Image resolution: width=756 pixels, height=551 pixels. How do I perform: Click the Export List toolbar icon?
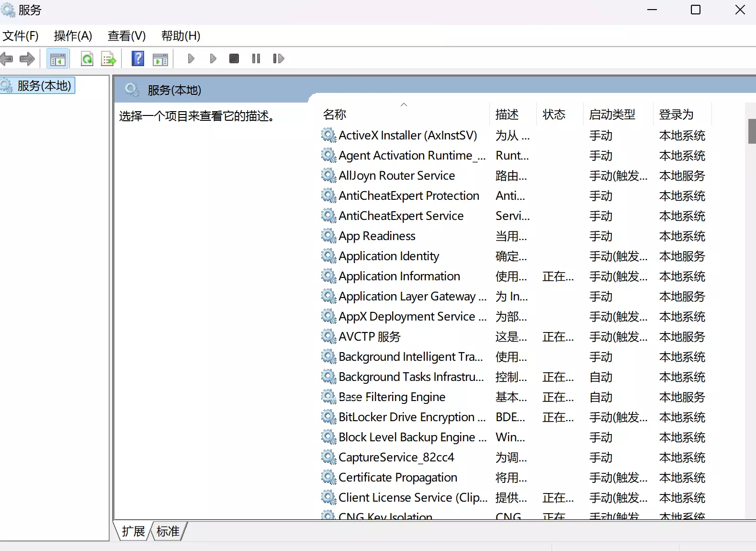109,59
